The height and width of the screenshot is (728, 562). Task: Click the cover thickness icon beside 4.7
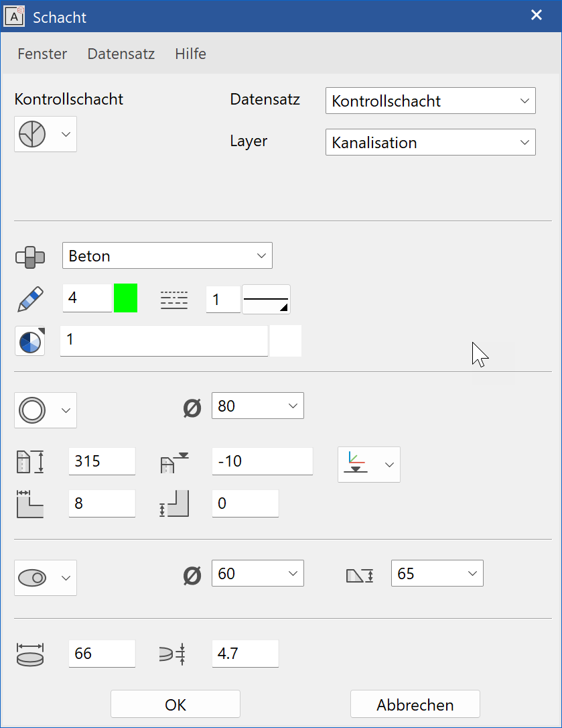coord(173,654)
